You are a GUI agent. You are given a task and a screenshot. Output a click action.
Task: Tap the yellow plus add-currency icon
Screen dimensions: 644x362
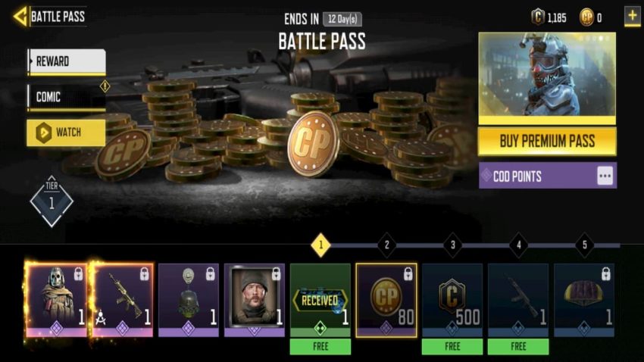[x=632, y=17]
